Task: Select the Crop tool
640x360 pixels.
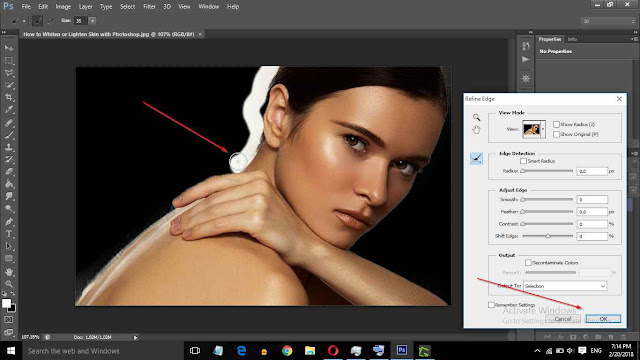Action: 9,97
